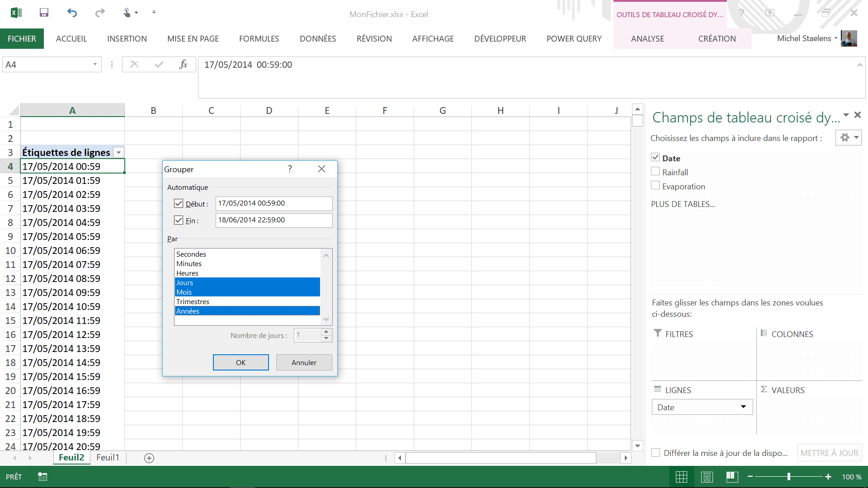Click the Undo arrow icon
Image resolution: width=868 pixels, height=488 pixels.
72,13
